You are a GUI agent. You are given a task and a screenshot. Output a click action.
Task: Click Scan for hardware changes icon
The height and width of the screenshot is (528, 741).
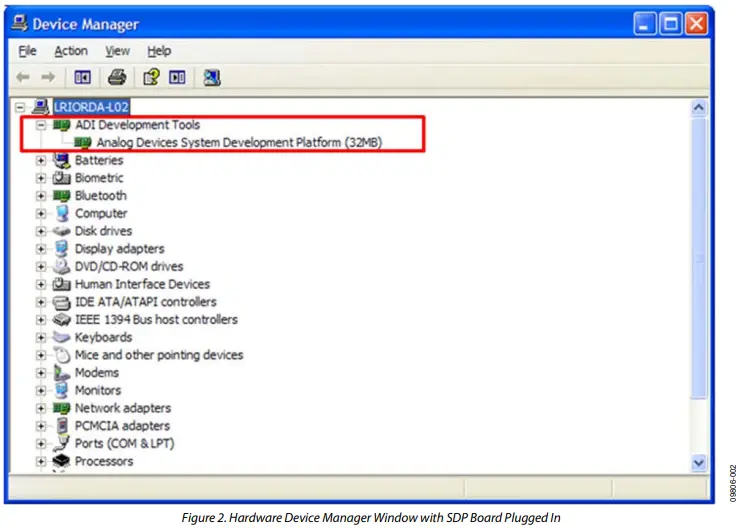coord(212,78)
